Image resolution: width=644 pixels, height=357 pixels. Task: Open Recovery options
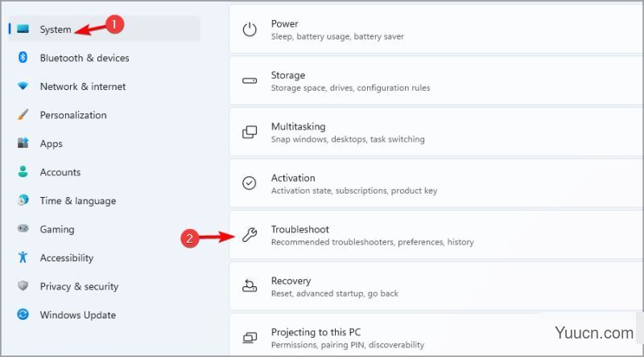(436, 286)
